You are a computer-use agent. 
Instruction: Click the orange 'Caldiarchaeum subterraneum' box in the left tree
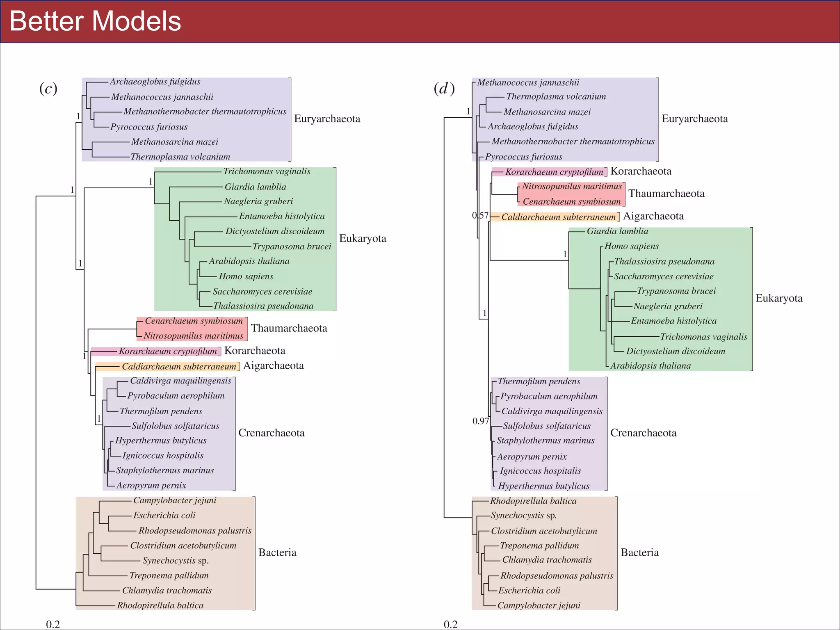(x=179, y=367)
